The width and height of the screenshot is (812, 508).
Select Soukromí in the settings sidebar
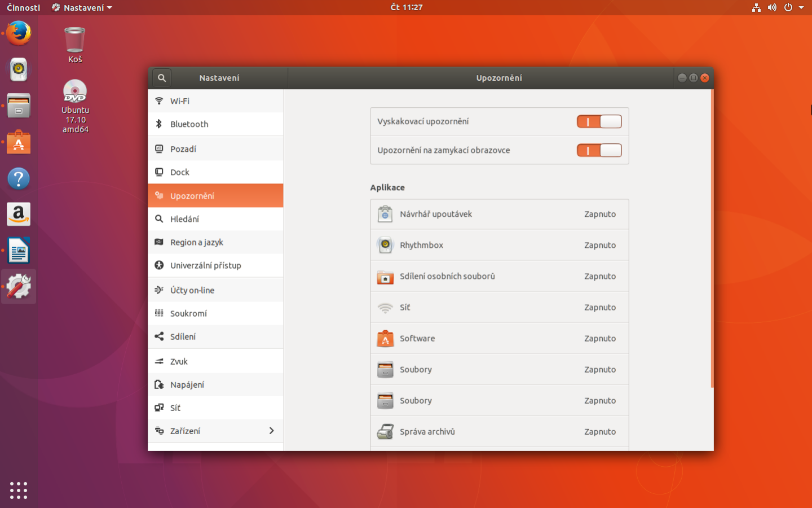[x=189, y=313]
